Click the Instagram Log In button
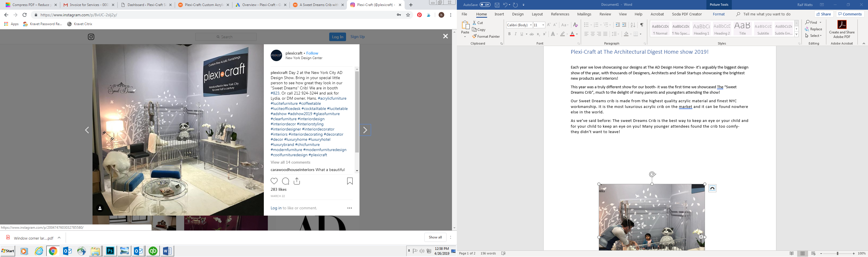This screenshot has width=868, height=257. coord(337,37)
